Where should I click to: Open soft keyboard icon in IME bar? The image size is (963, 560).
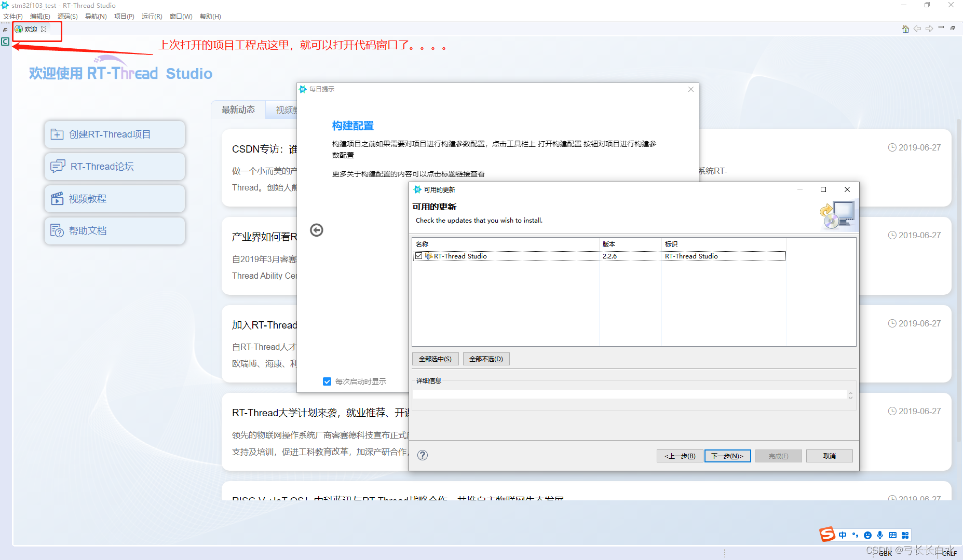click(x=892, y=535)
